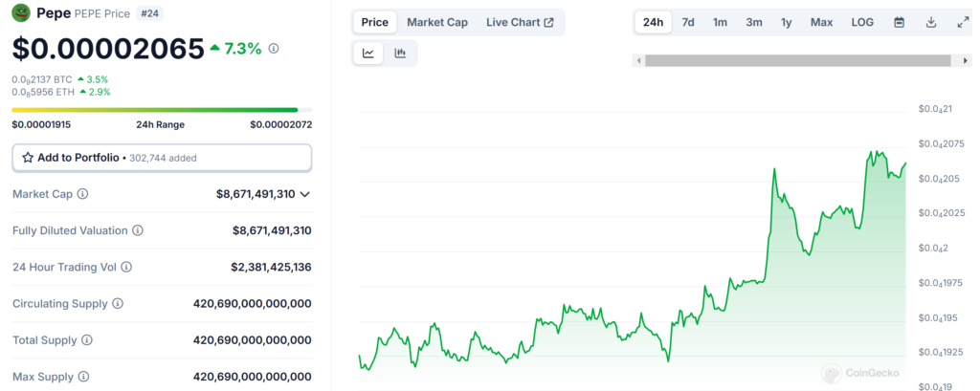Select the 7d time range
980x391 pixels.
click(688, 22)
